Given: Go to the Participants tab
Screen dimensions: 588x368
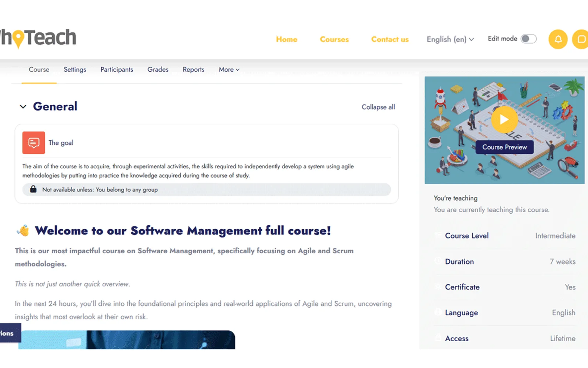Looking at the screenshot, I should [117, 70].
